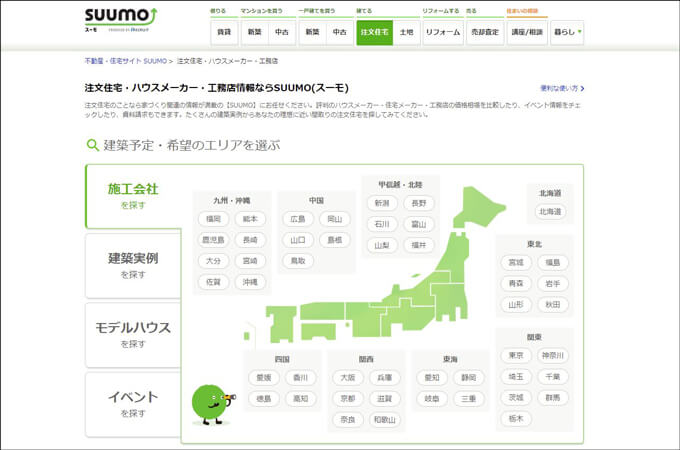Screen dimensions: 680x450
Task: Open the 暮らし dropdown menu
Action: tap(567, 32)
